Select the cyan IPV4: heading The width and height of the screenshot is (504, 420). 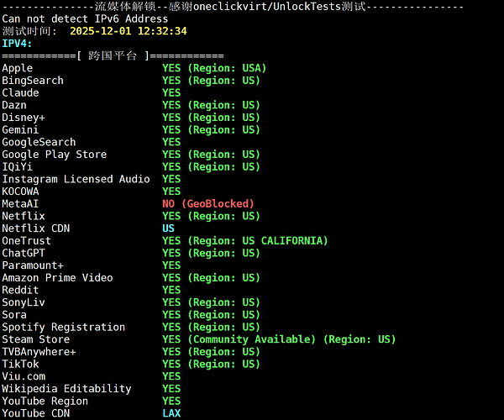[x=17, y=44]
